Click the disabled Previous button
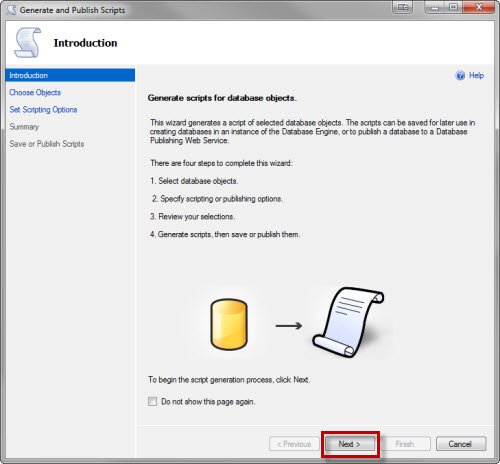 [294, 444]
